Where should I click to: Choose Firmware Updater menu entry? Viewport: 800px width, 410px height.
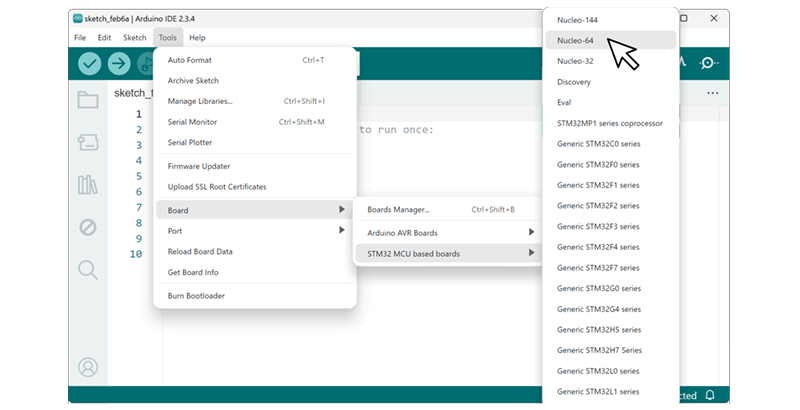(x=255, y=166)
